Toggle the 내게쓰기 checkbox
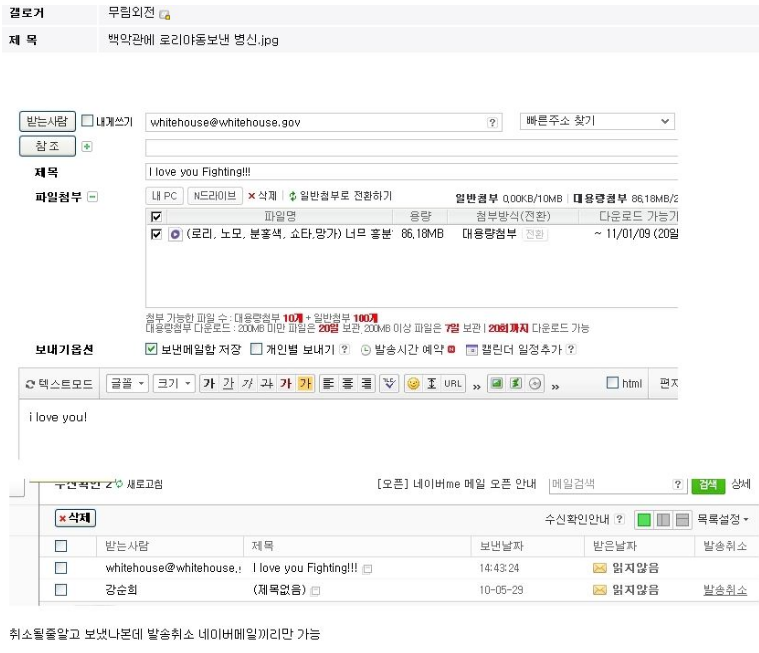The image size is (759, 653). [87, 120]
